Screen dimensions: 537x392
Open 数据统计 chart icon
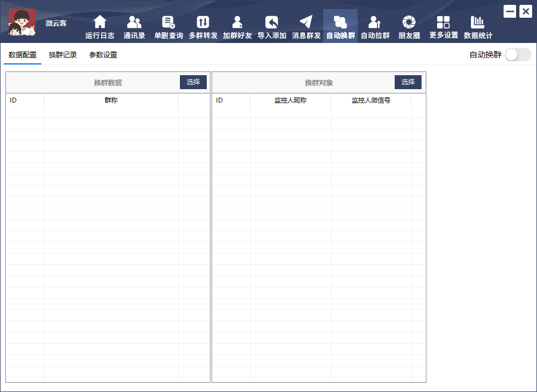[x=478, y=23]
